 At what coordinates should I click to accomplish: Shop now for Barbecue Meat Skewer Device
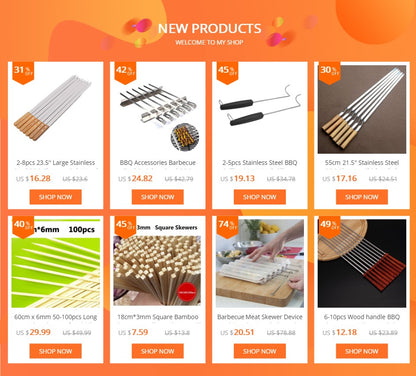tap(260, 351)
